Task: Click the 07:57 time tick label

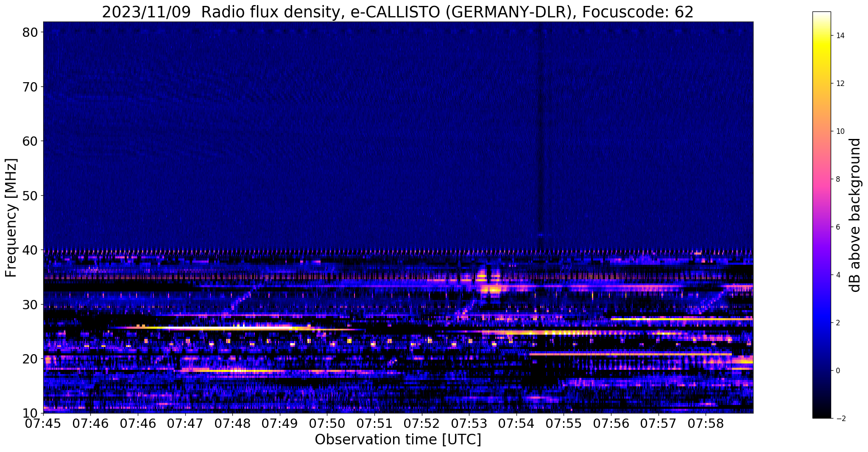Action: point(658,424)
